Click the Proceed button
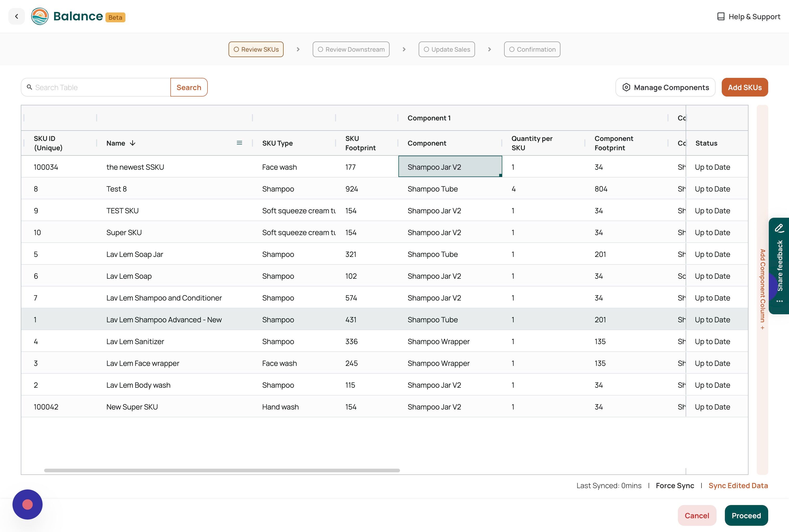 pyautogui.click(x=746, y=515)
